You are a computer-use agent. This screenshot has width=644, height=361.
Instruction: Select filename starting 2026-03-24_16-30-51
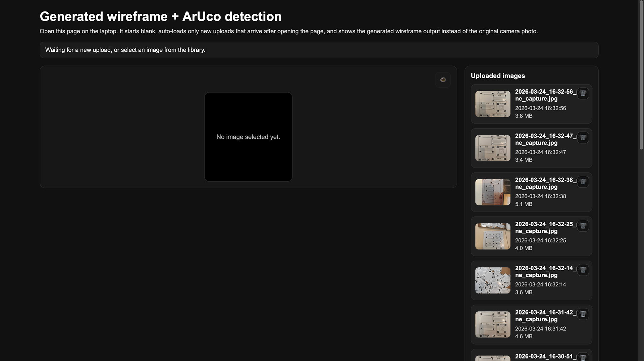pos(546,356)
